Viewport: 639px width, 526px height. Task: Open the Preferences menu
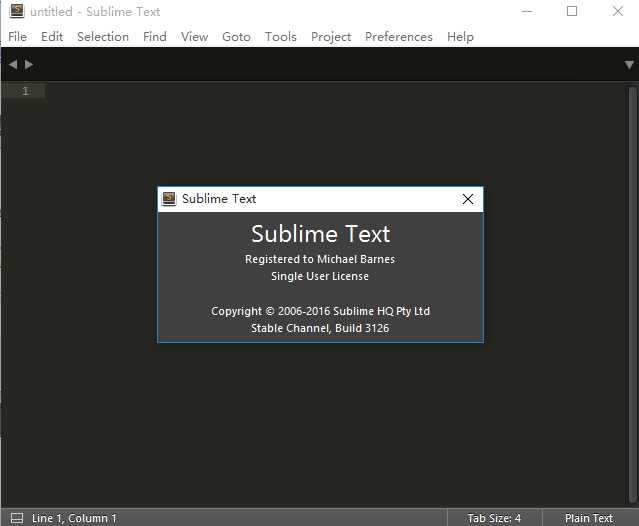point(399,37)
